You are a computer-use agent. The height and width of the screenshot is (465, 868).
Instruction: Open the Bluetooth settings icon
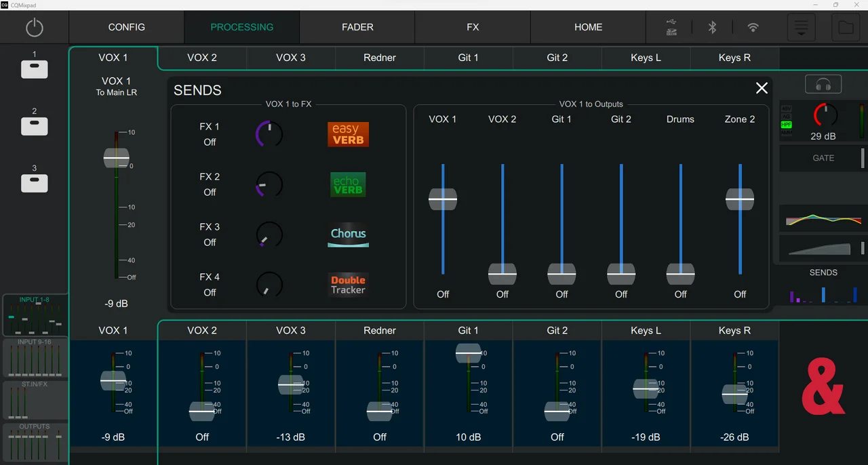pos(712,28)
